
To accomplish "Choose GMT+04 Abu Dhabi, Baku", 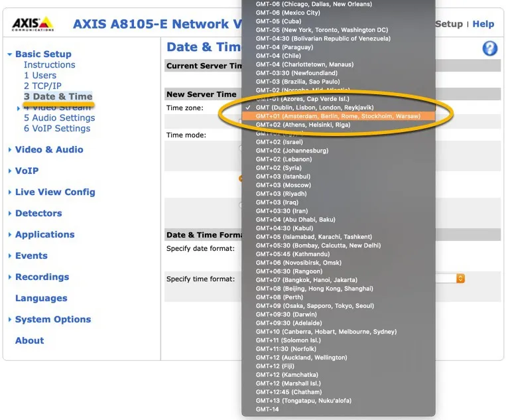I will 338,220.
